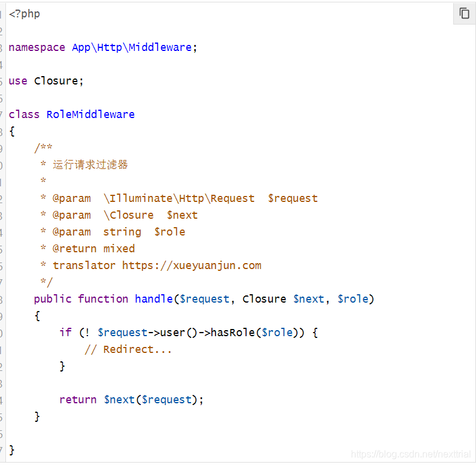Click the '*/' docblock closing
This screenshot has width=476, height=465.
pyautogui.click(x=47, y=282)
